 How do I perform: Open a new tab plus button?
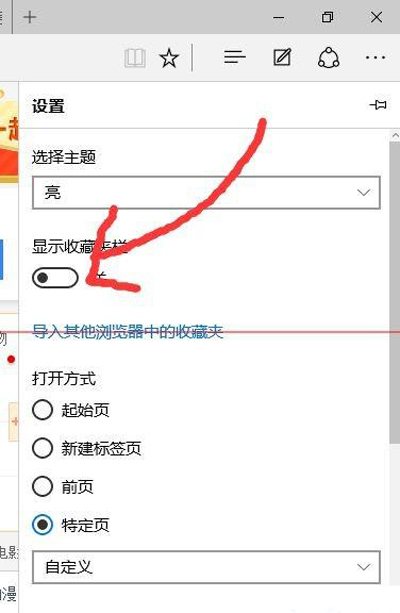point(30,17)
